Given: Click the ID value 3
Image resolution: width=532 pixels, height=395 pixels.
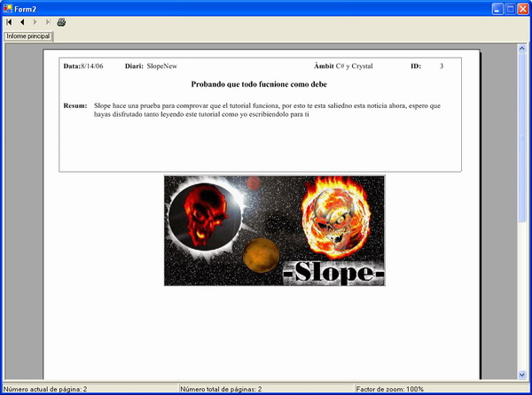Looking at the screenshot, I should click(x=442, y=66).
